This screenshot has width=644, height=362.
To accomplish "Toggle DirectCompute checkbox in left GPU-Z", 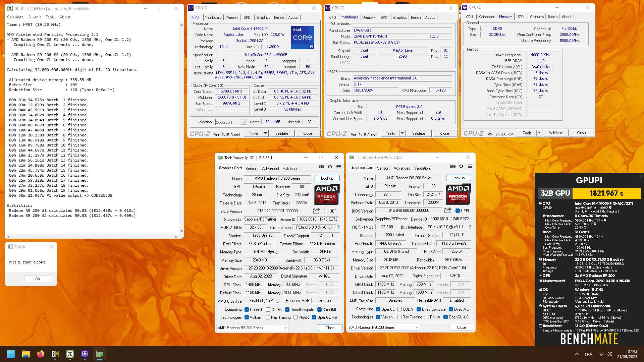I will [287, 310].
